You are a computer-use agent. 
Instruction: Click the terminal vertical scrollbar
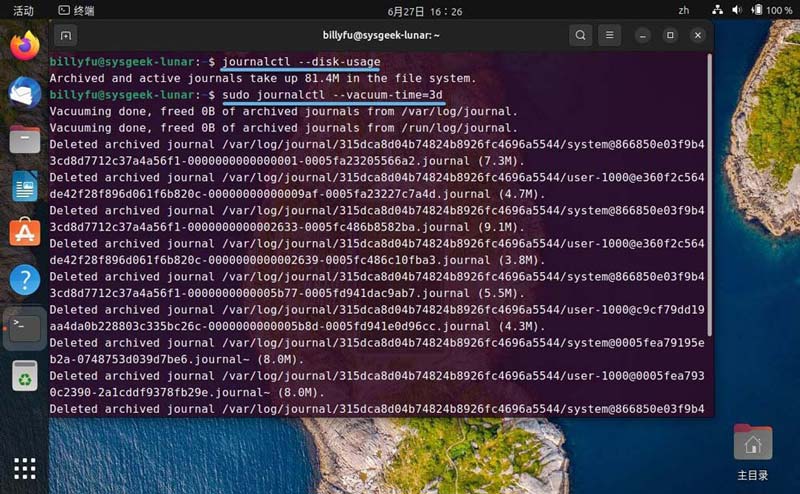(x=709, y=195)
